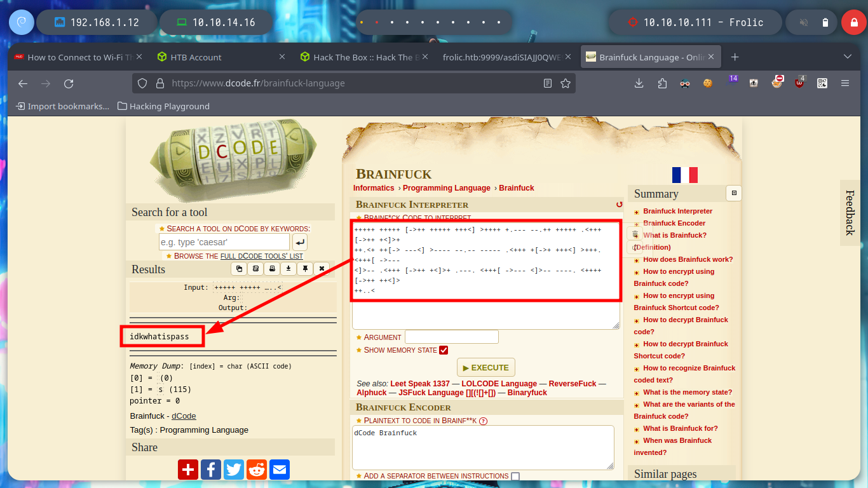Share the page by email icon

(x=280, y=470)
